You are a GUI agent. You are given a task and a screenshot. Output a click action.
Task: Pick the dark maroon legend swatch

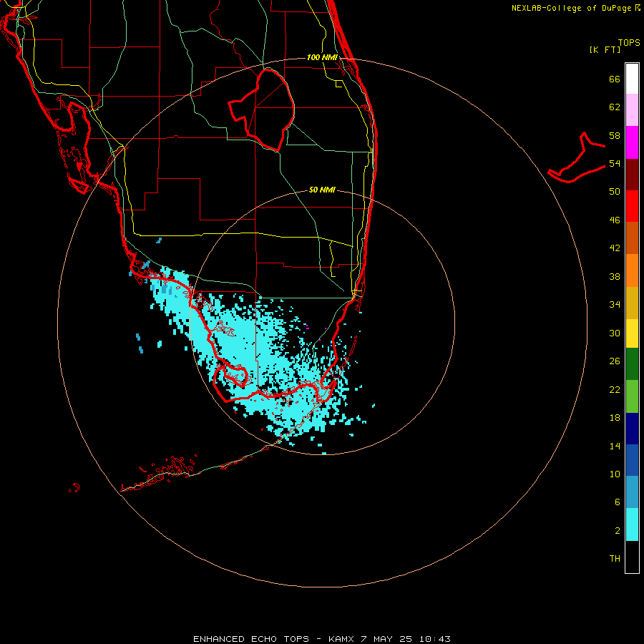tap(632, 174)
